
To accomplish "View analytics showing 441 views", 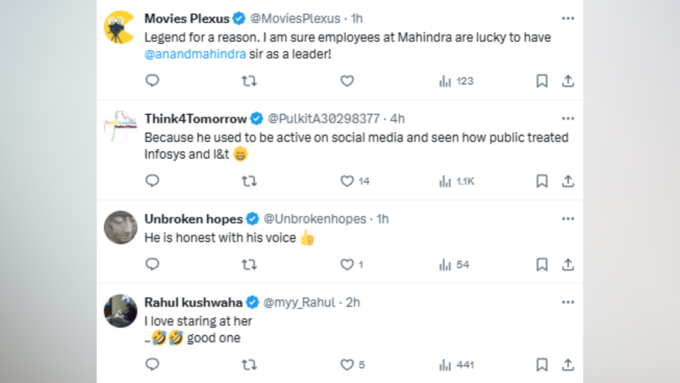I will coord(456,365).
